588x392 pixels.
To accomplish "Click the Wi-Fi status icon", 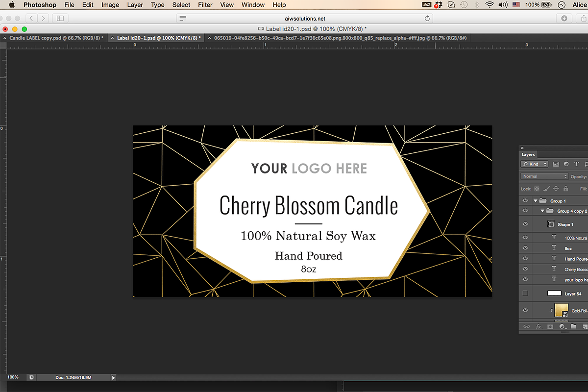I will [489, 5].
